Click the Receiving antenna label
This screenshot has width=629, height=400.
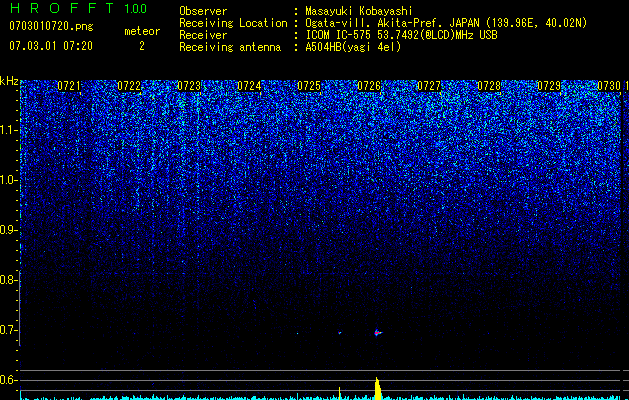230,47
